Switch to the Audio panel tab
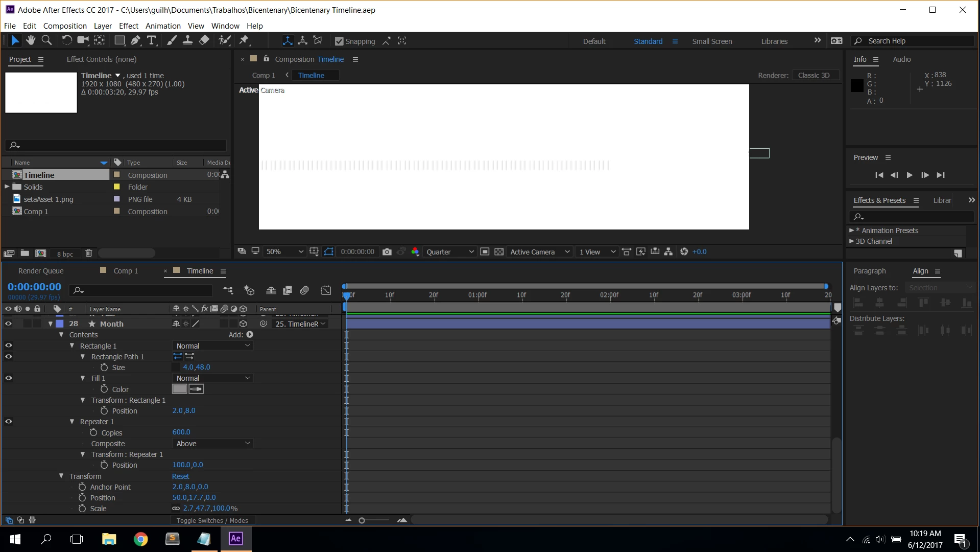The height and width of the screenshot is (552, 980). [x=901, y=59]
